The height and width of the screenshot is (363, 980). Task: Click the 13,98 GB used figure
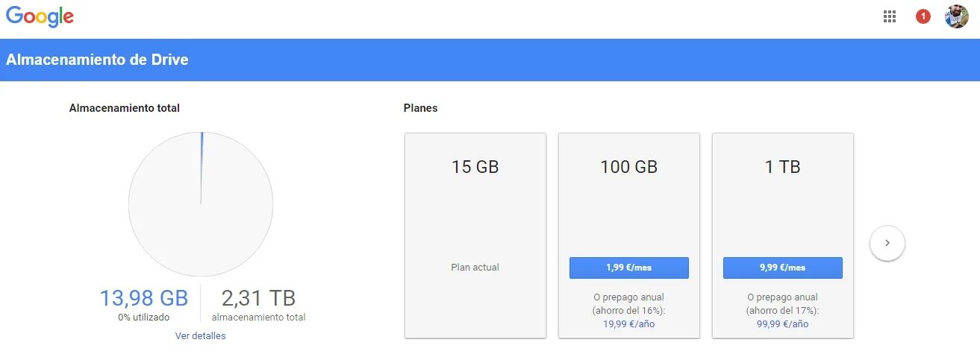144,298
